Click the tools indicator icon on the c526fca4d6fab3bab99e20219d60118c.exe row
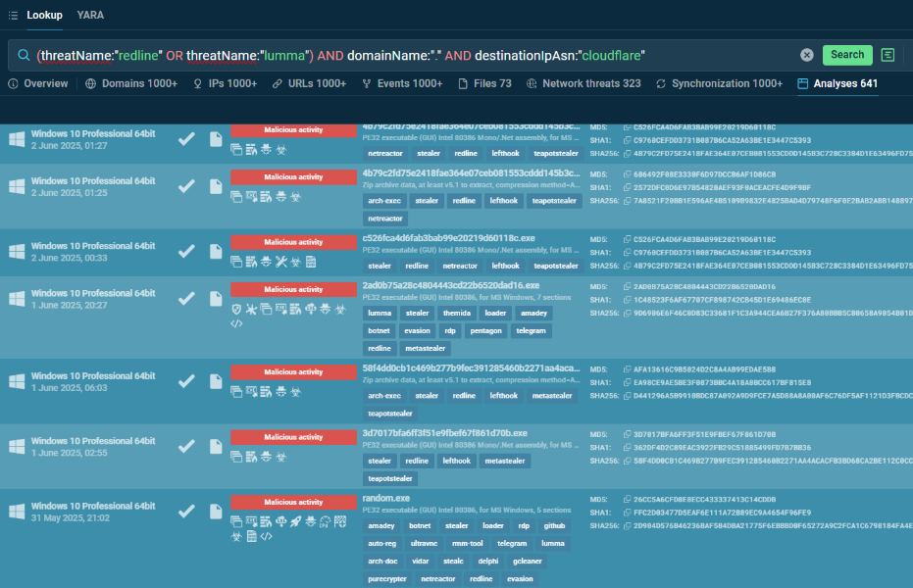Image resolution: width=913 pixels, height=588 pixels. pyautogui.click(x=281, y=262)
